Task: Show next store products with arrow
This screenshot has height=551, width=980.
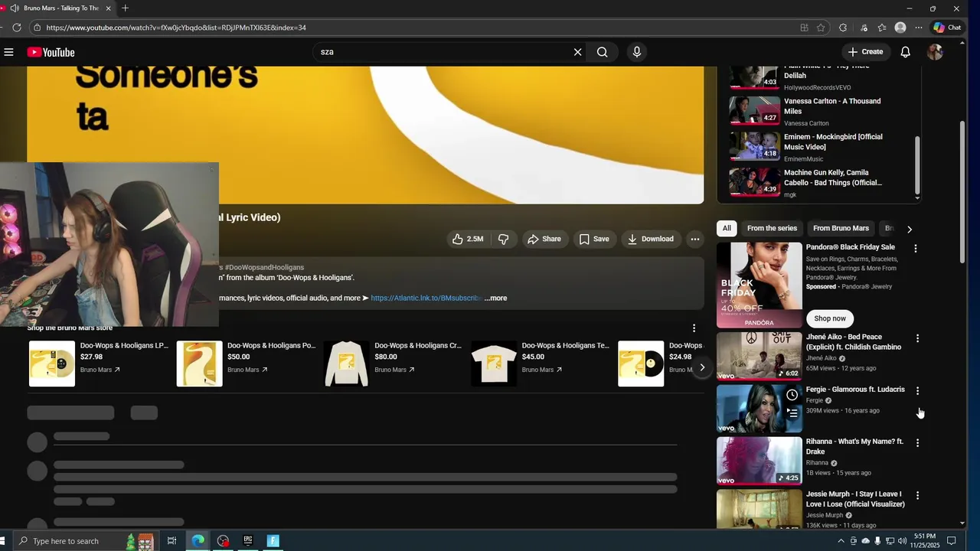Action: (x=702, y=367)
